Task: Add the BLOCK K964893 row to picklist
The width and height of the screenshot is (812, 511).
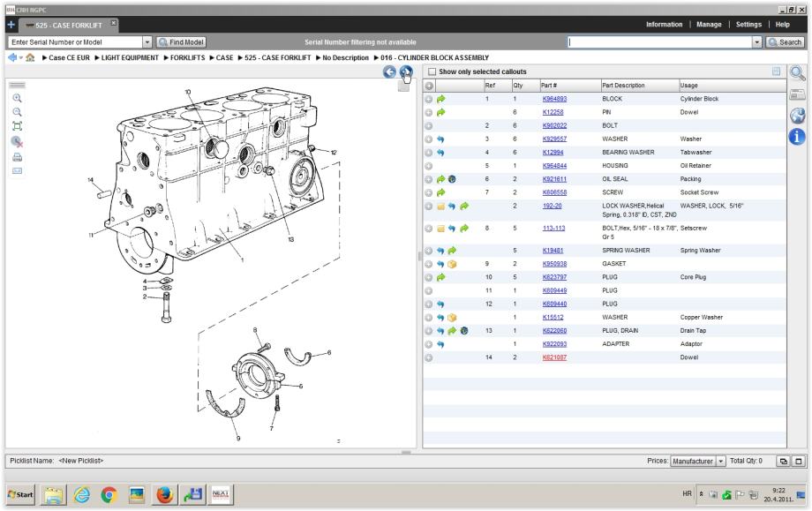Action: tap(429, 100)
